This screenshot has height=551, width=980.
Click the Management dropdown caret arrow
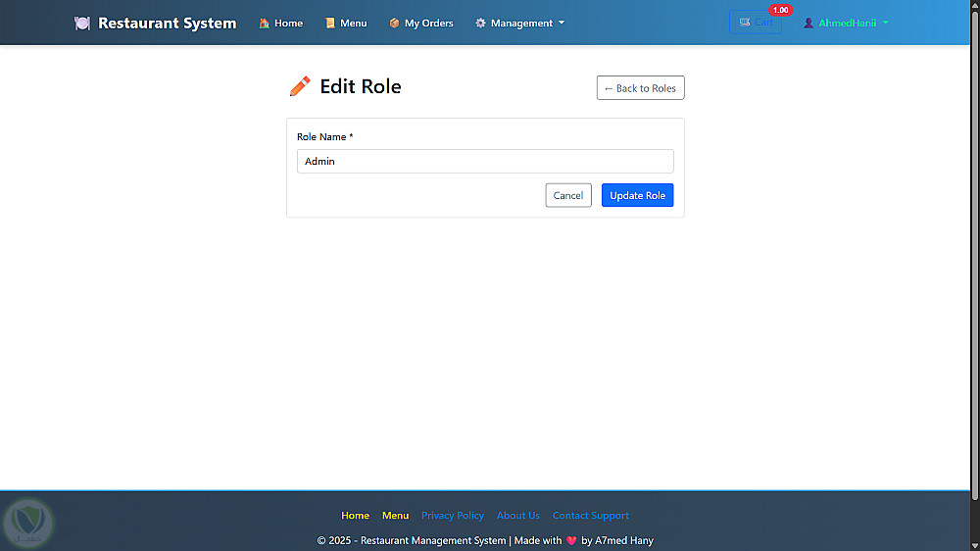point(562,24)
